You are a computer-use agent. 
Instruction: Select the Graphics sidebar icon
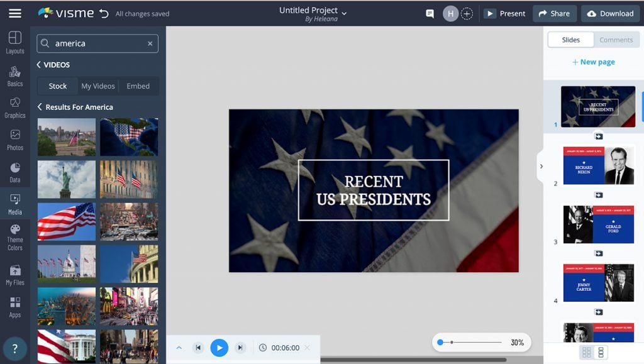(x=14, y=109)
